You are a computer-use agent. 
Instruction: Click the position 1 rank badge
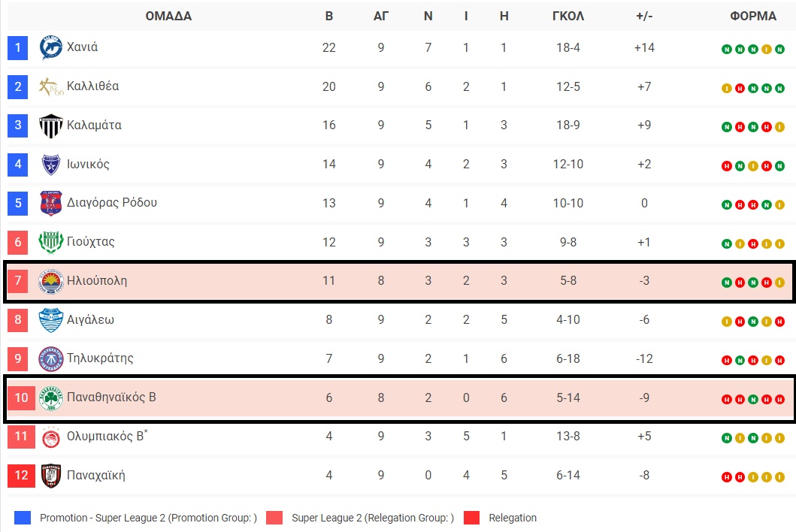coord(18,48)
